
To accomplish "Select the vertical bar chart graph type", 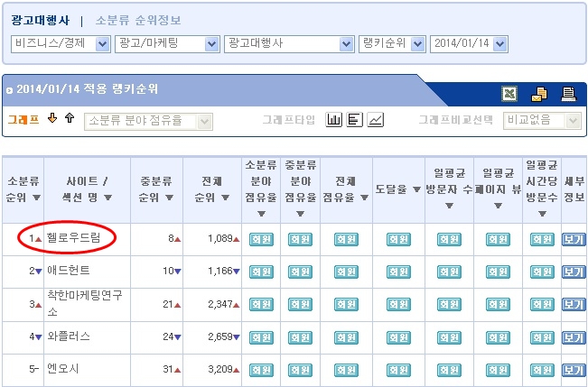I will [x=333, y=120].
